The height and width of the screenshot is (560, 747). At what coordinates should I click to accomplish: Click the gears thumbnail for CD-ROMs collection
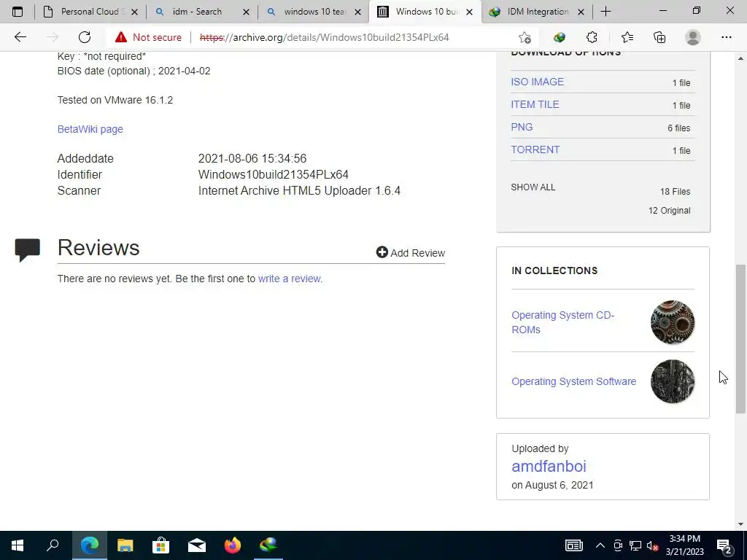coord(672,322)
